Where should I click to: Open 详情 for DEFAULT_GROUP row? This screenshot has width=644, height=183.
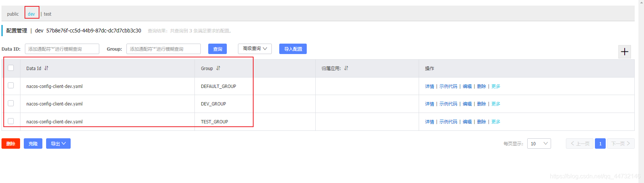[x=429, y=86]
